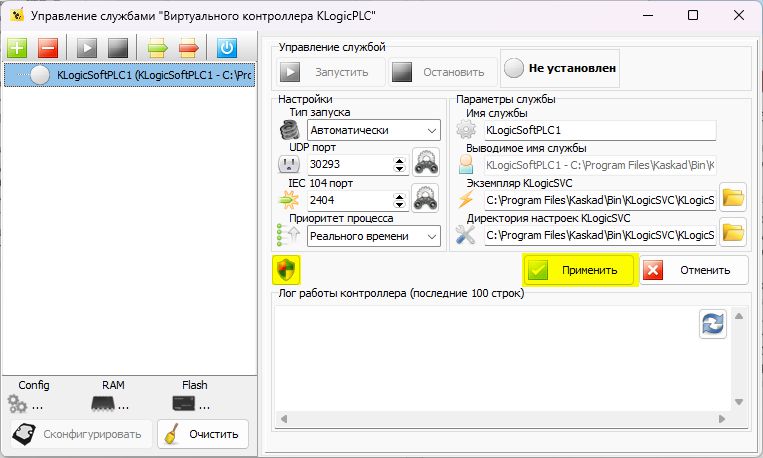Screen dimensions: 763x458
Task: Remove service with red minus icon
Action: pyautogui.click(x=48, y=48)
